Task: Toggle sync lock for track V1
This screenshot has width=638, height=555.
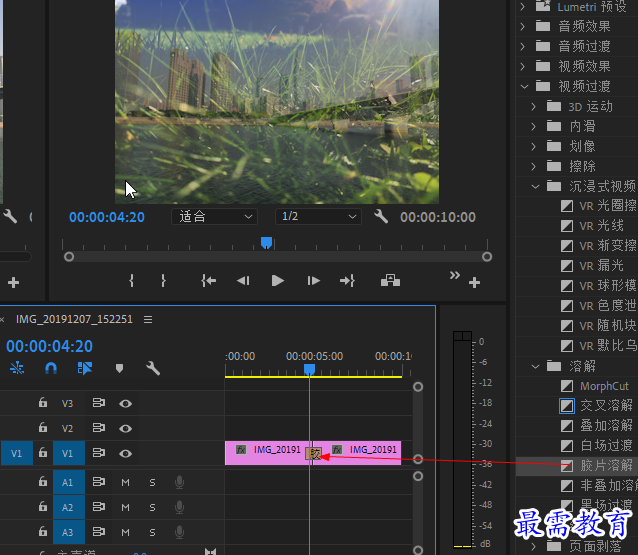Action: pos(98,453)
